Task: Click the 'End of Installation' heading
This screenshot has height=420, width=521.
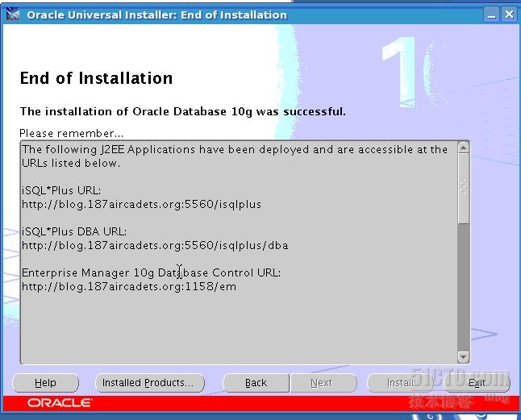Action: point(96,78)
